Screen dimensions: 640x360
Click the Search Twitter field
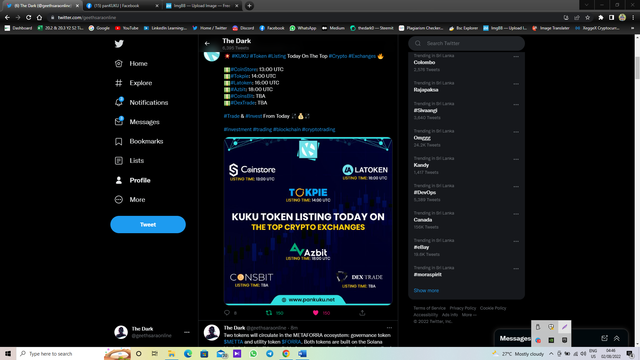pyautogui.click(x=467, y=43)
